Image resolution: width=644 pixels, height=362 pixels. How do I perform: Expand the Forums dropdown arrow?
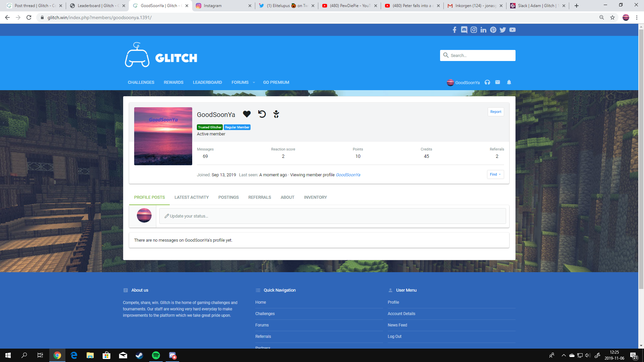point(254,82)
